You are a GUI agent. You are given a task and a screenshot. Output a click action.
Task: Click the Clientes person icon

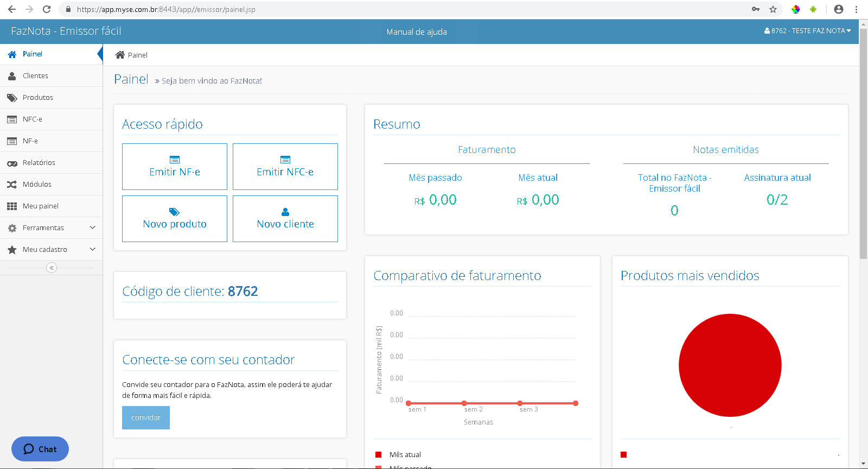(12, 76)
